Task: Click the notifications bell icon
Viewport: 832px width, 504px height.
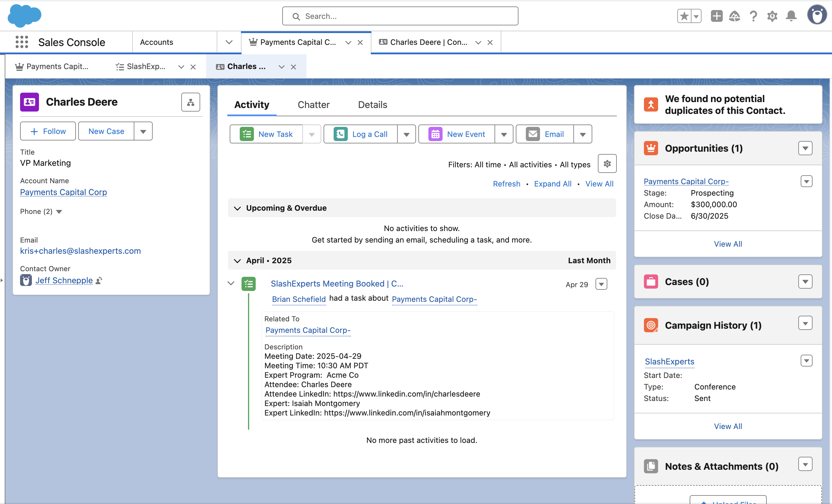Action: pos(791,16)
